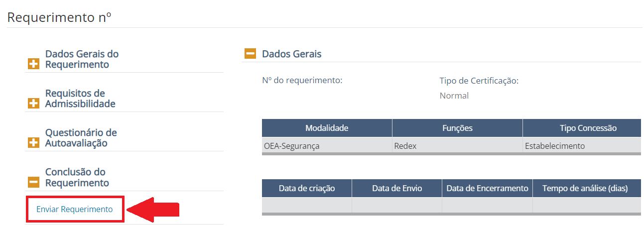Collapse the Dados Gerais panel minus icon
Viewport: 644px width, 229px height.
coord(250,54)
